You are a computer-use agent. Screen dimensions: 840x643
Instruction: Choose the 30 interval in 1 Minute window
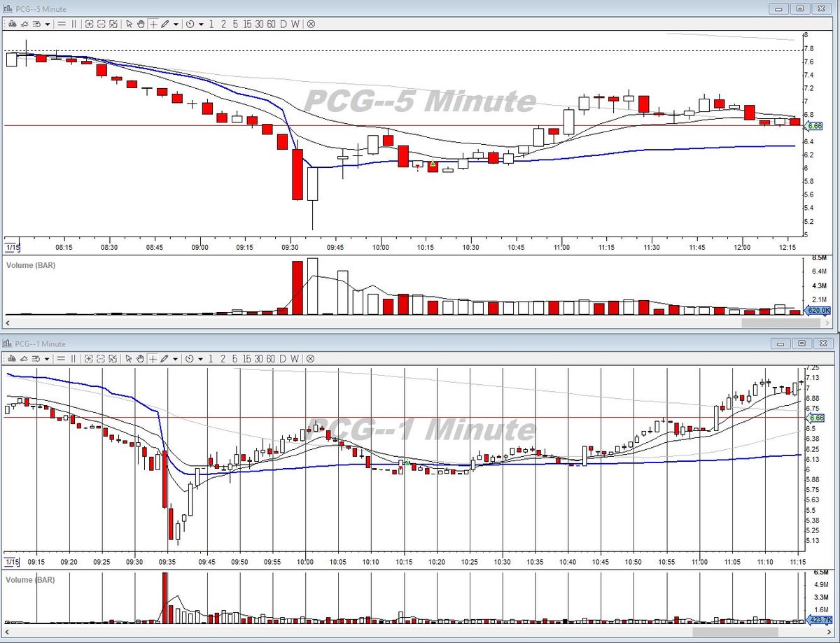click(259, 358)
